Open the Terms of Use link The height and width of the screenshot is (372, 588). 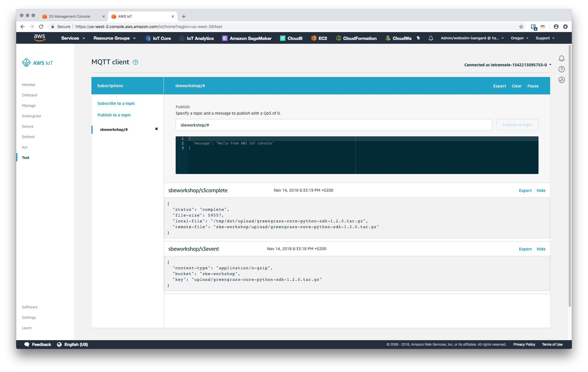[552, 344]
